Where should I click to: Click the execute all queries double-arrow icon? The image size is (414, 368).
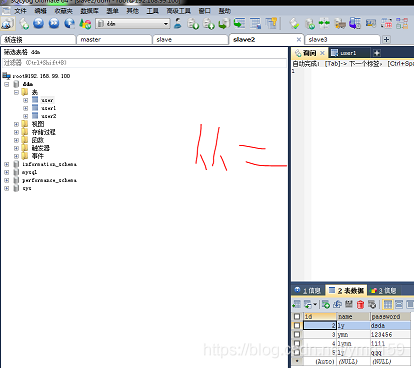[x=54, y=23]
